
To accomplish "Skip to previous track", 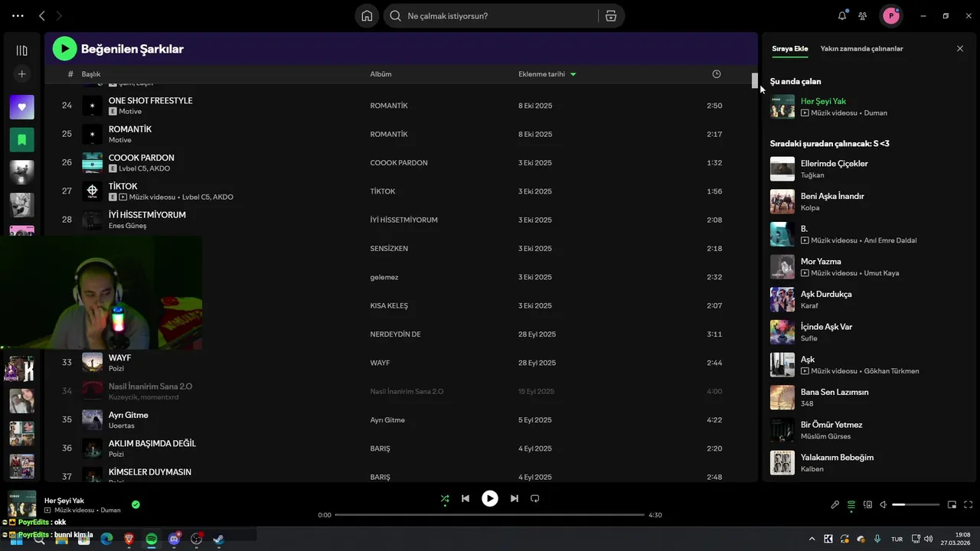I will [x=465, y=498].
